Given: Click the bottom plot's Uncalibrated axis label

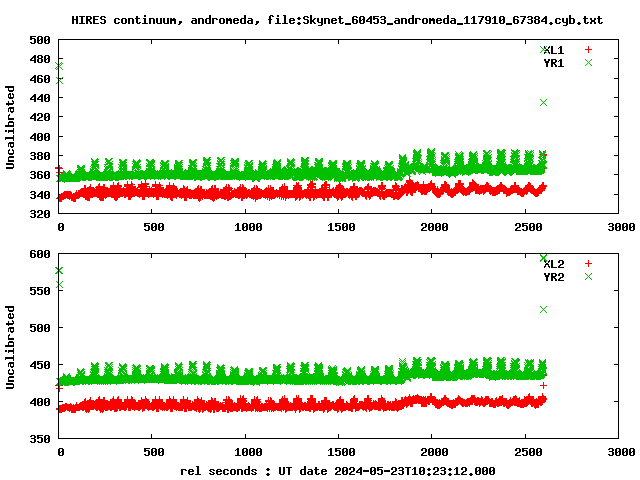Looking at the screenshot, I should [x=10, y=347].
